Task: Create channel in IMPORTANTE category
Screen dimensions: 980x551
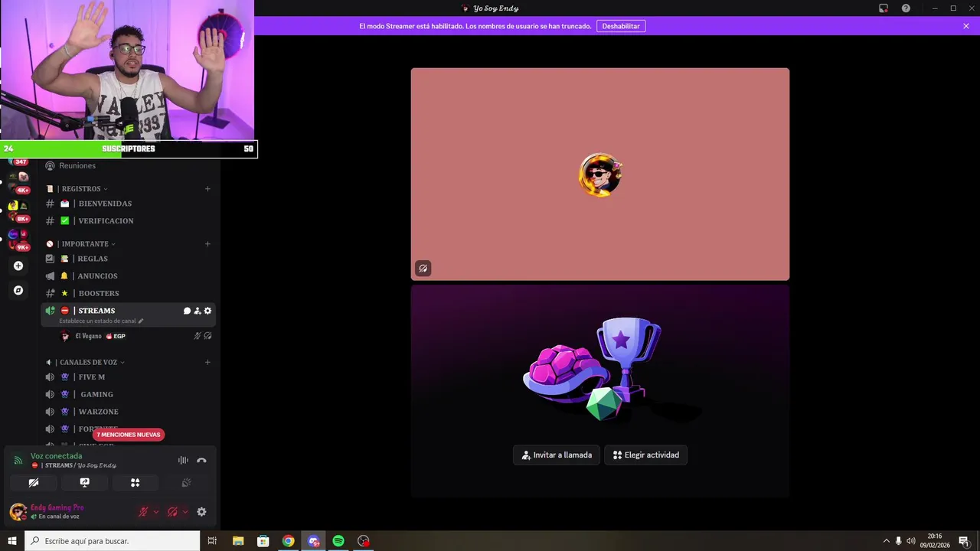Action: pos(207,244)
